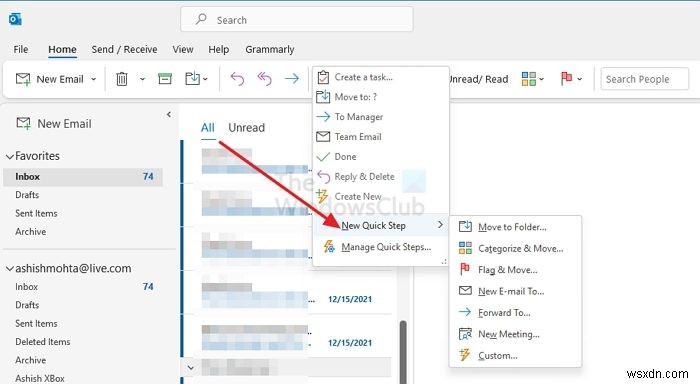The width and height of the screenshot is (700, 384).
Task: Click the Unread/ Read ribbon button
Action: 479,79
